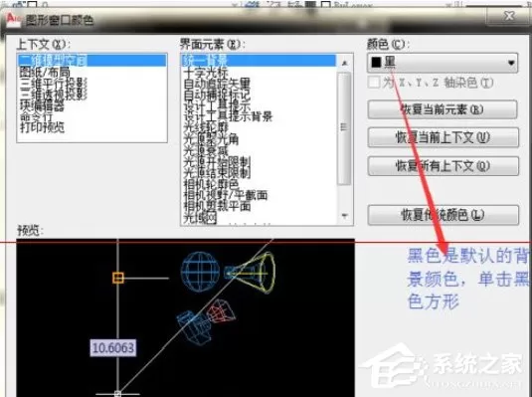Select 相机轮廓色 element
The image size is (532, 397).
click(211, 184)
